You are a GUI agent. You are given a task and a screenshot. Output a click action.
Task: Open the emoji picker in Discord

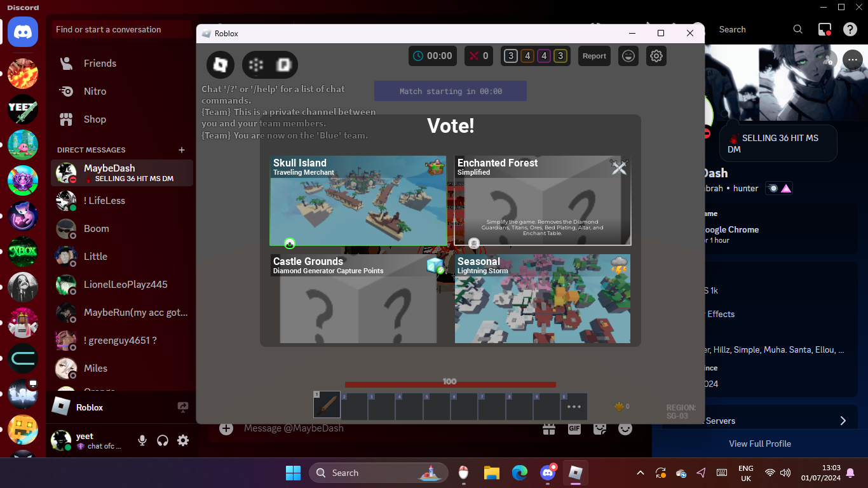tap(625, 428)
